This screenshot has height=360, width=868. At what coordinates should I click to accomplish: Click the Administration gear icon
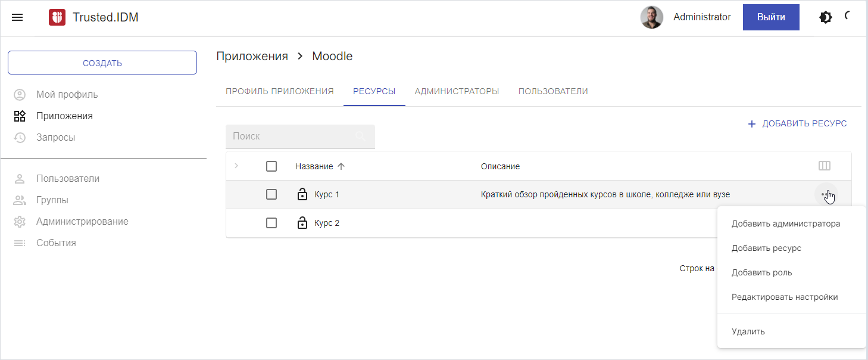tap(20, 222)
